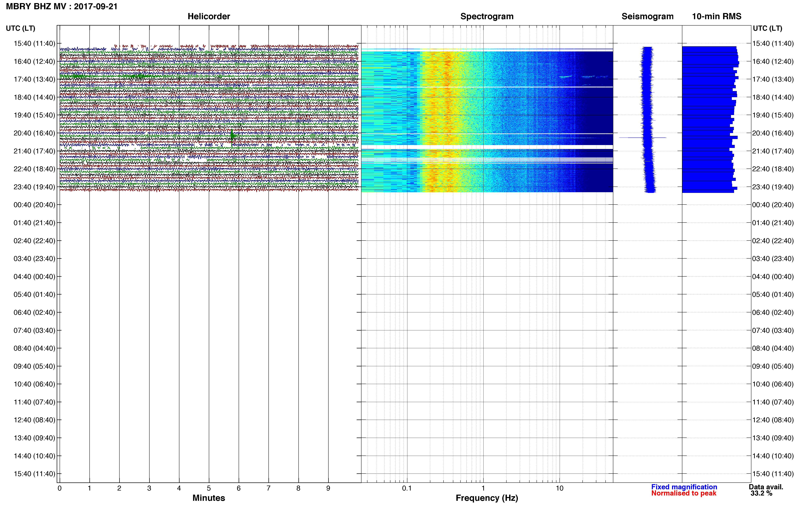812x508 pixels.
Task: Click the right 'UTC (LT)' axis header
Action: coord(767,28)
